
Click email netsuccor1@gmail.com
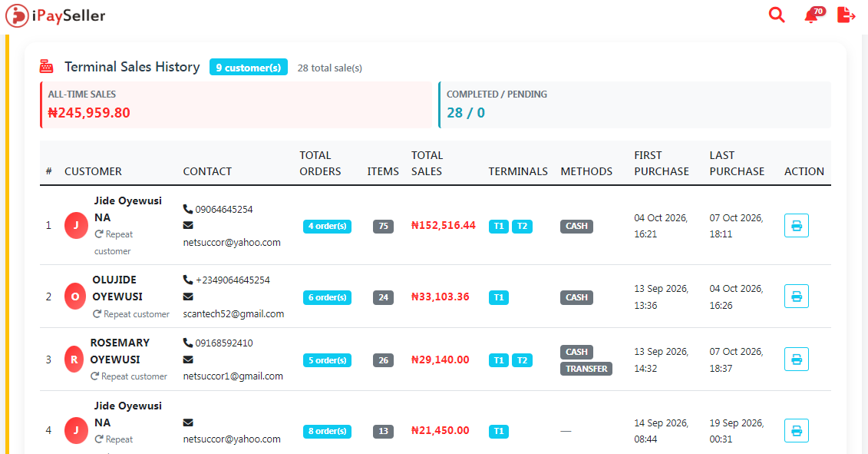(233, 376)
